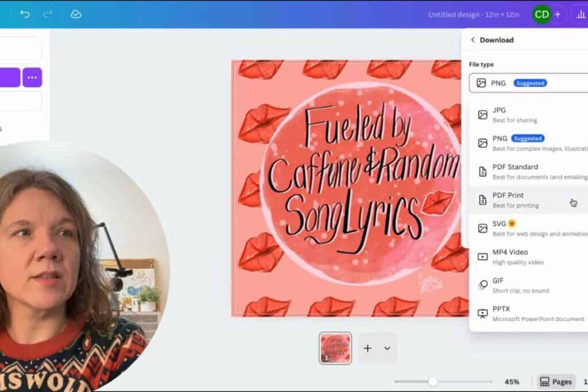The image size is (588, 392).
Task: Open design insights via the chart icon
Action: pos(582,14)
